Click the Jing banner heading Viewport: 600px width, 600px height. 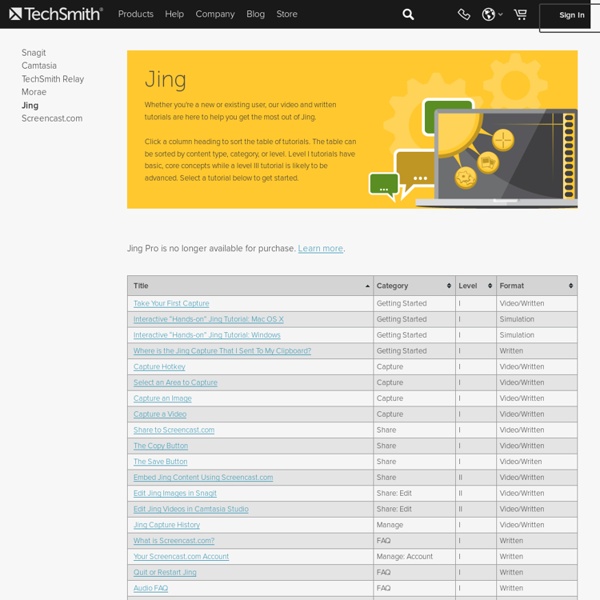pos(166,80)
